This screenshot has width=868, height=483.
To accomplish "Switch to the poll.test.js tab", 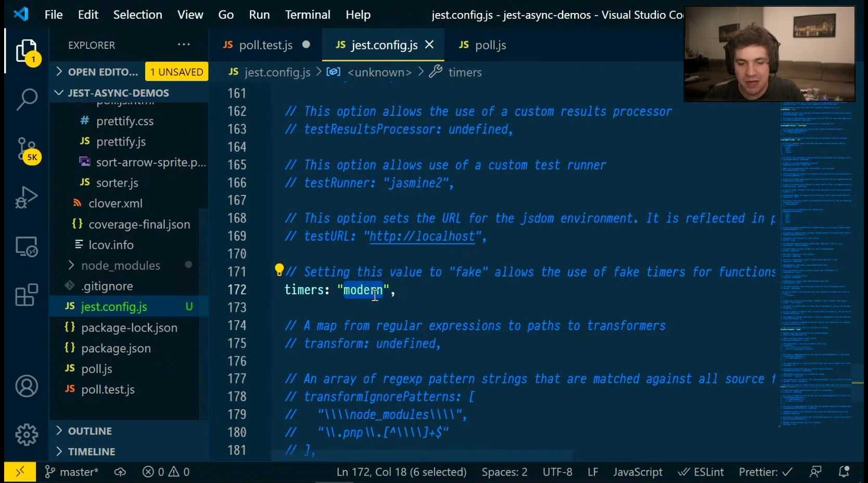I will click(265, 45).
